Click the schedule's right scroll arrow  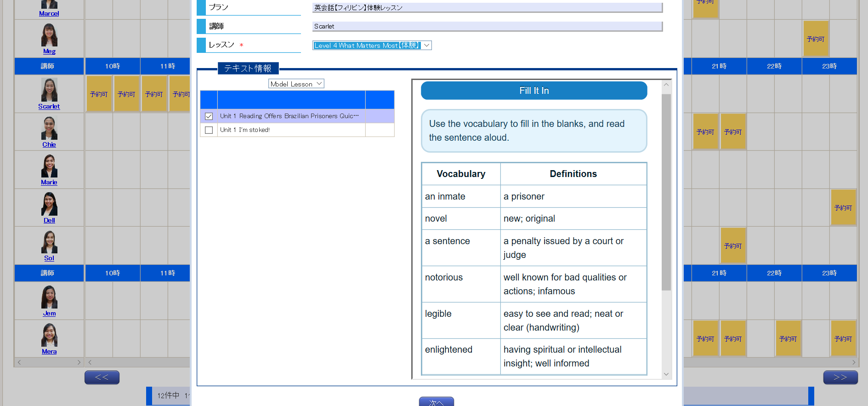(854, 362)
